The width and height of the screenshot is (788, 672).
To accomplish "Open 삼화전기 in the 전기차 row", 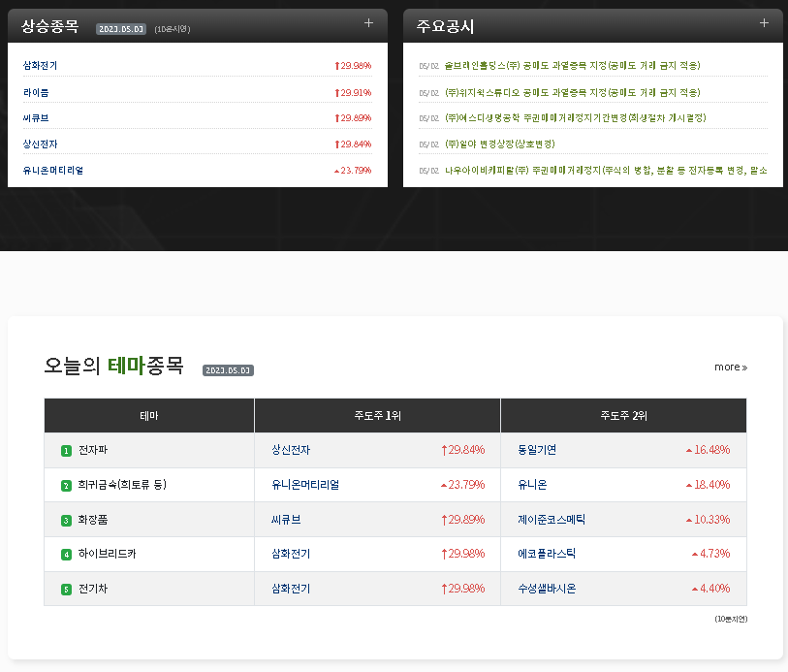I will coord(291,588).
